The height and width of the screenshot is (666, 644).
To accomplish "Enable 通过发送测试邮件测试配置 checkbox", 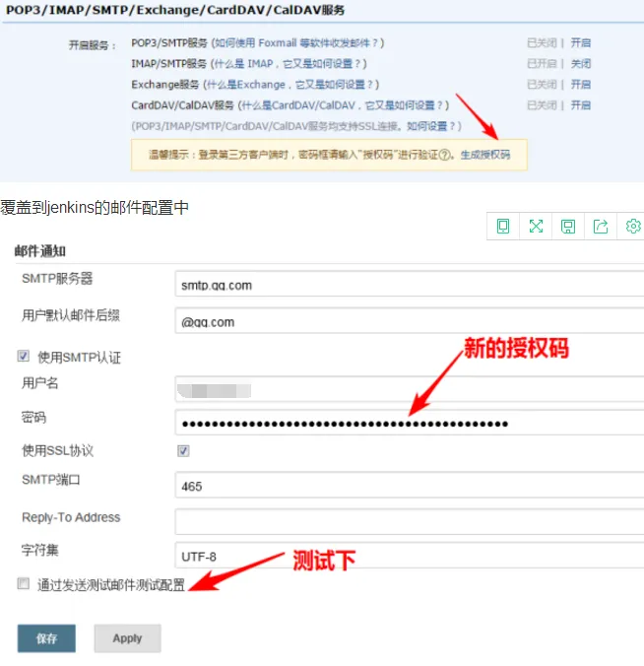I will point(24,583).
